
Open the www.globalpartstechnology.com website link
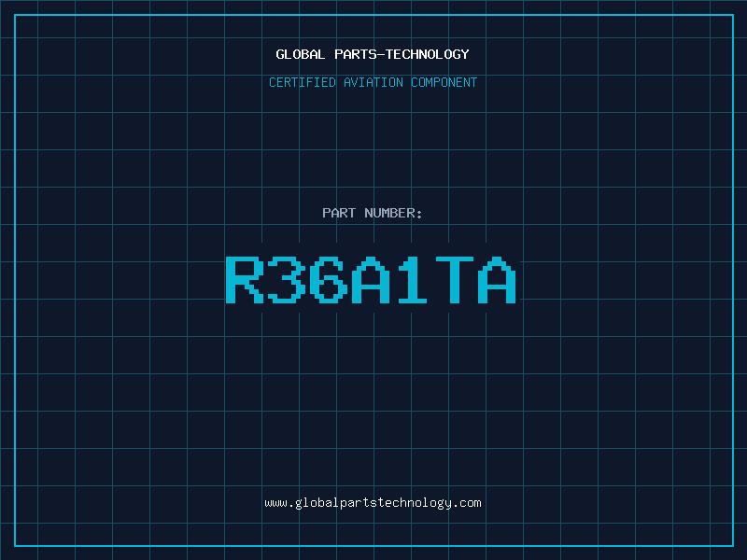(x=373, y=502)
